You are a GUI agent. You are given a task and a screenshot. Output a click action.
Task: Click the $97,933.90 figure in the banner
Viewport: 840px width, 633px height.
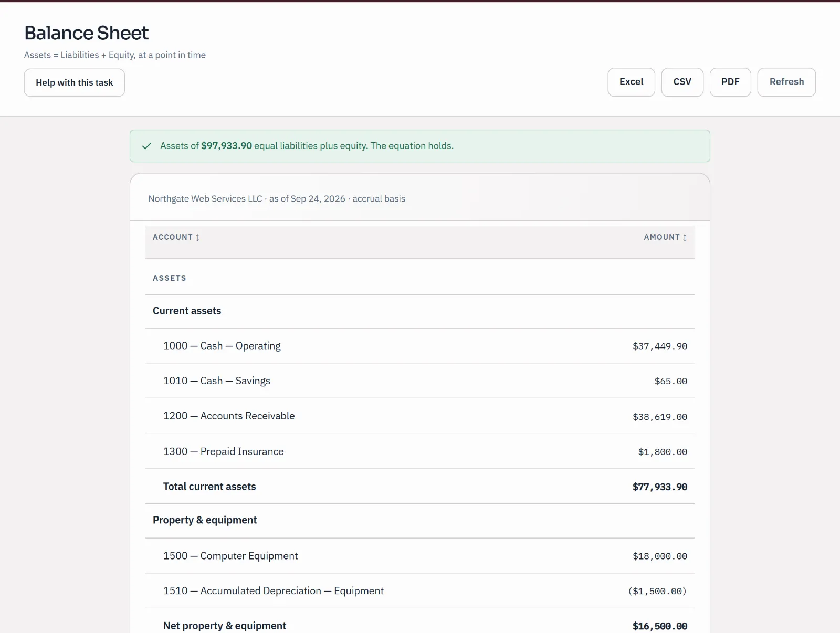click(227, 146)
